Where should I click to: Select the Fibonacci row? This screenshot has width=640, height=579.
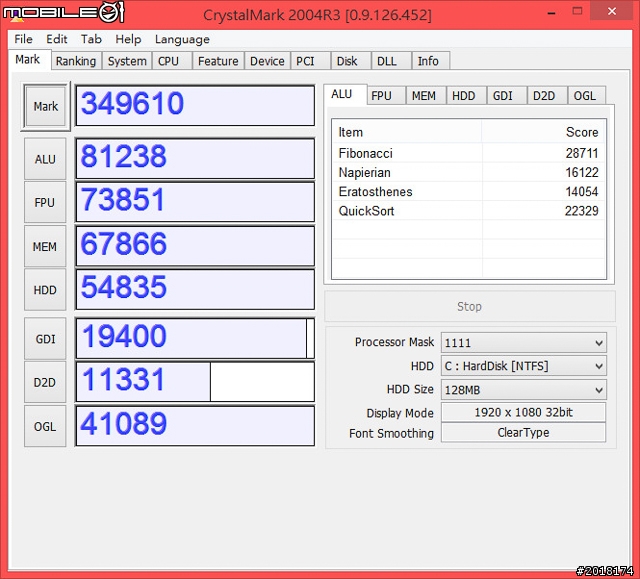[469, 153]
